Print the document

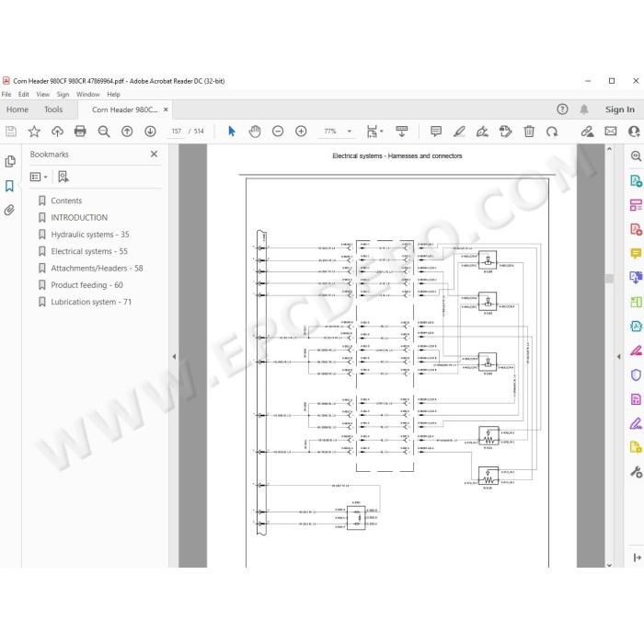pos(80,132)
